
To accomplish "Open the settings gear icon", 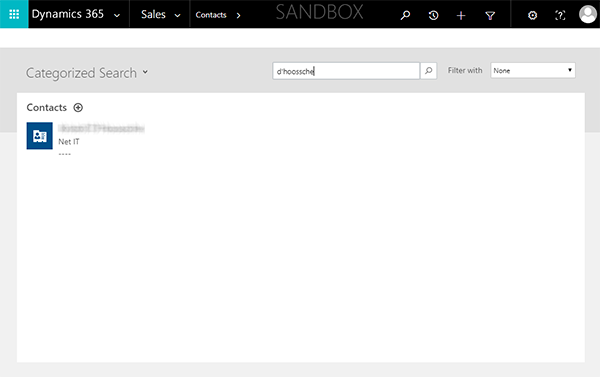I will (532, 15).
